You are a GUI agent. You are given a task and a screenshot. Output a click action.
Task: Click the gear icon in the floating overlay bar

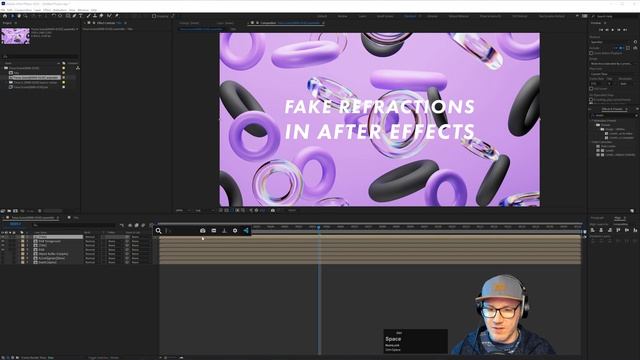(235, 231)
